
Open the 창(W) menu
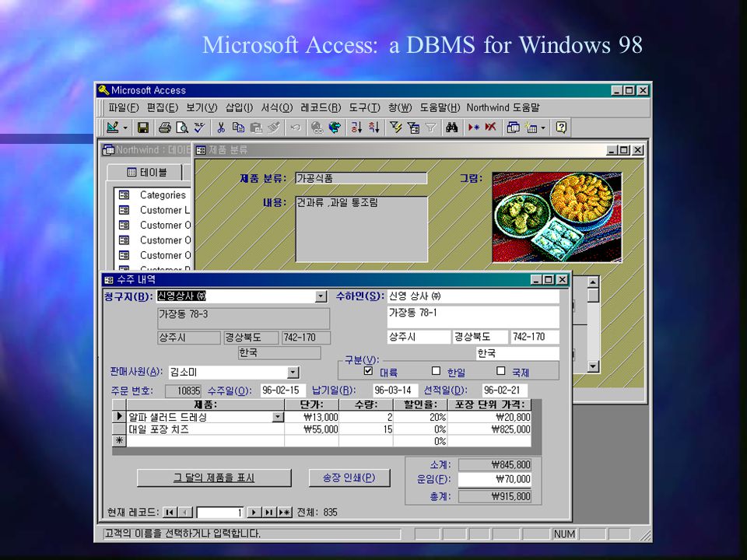(x=400, y=107)
